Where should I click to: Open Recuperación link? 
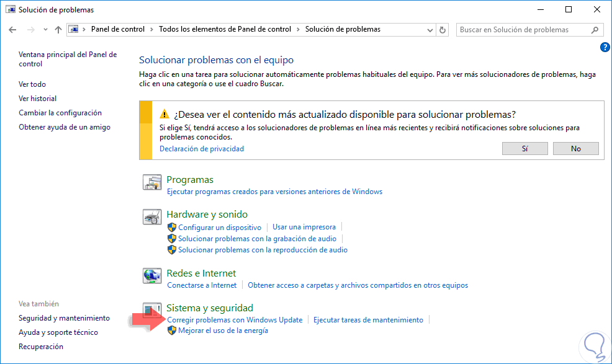pyautogui.click(x=40, y=347)
